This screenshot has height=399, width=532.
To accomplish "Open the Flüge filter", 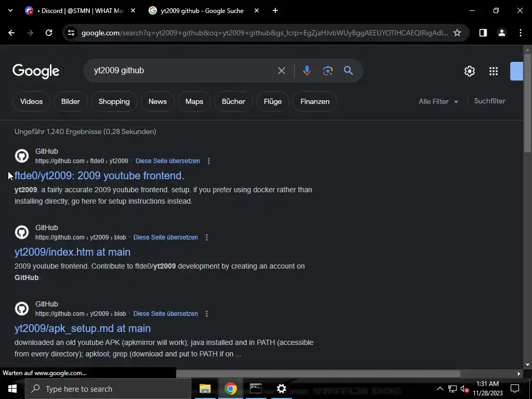I will [273, 101].
